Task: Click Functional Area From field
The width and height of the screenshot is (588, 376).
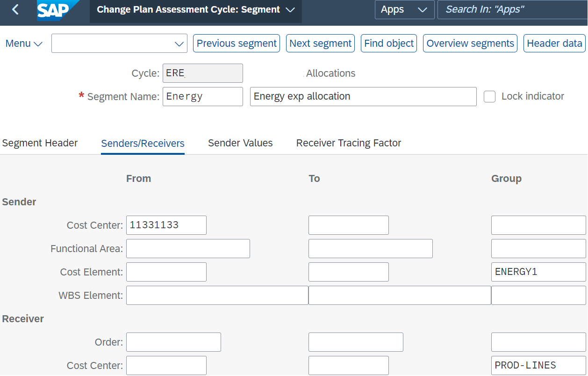Action: (188, 248)
